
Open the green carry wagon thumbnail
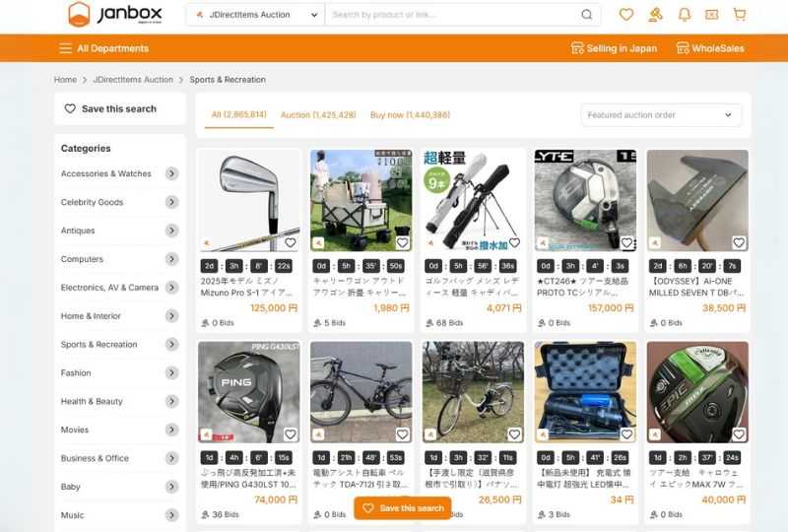[361, 200]
